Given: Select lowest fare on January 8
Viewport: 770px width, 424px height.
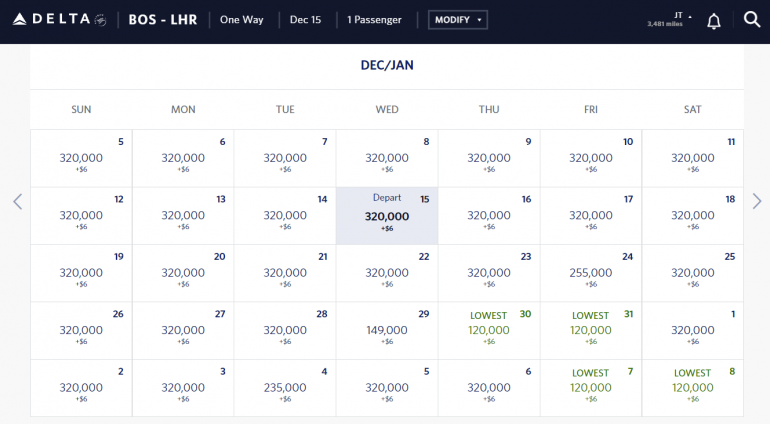Looking at the screenshot, I should (693, 387).
